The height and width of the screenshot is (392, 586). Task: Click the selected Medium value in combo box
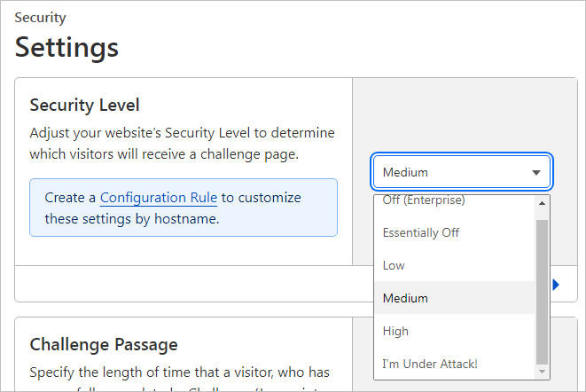pos(405,173)
